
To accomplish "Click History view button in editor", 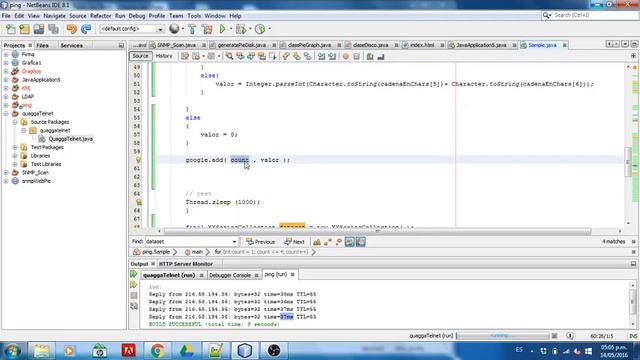I will coord(164,56).
